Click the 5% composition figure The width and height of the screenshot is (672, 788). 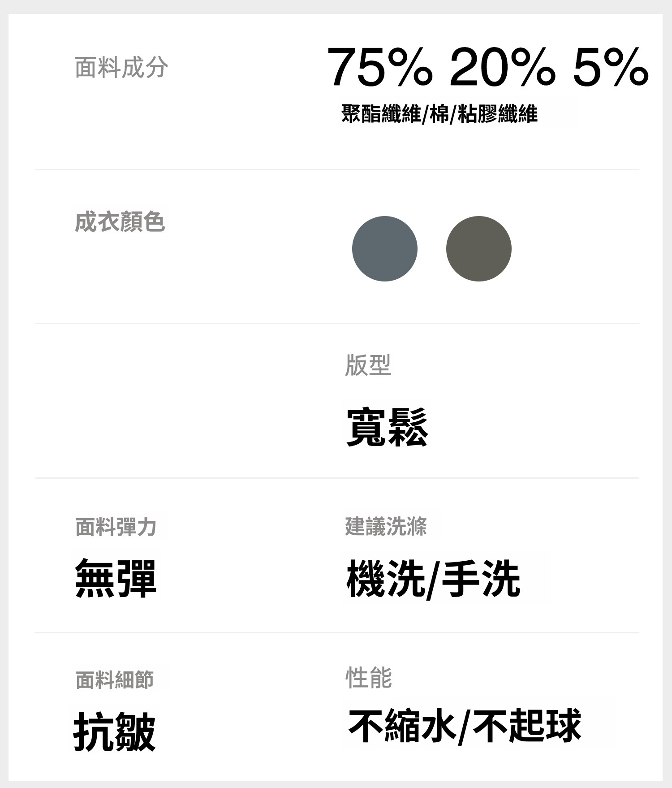[x=611, y=68]
